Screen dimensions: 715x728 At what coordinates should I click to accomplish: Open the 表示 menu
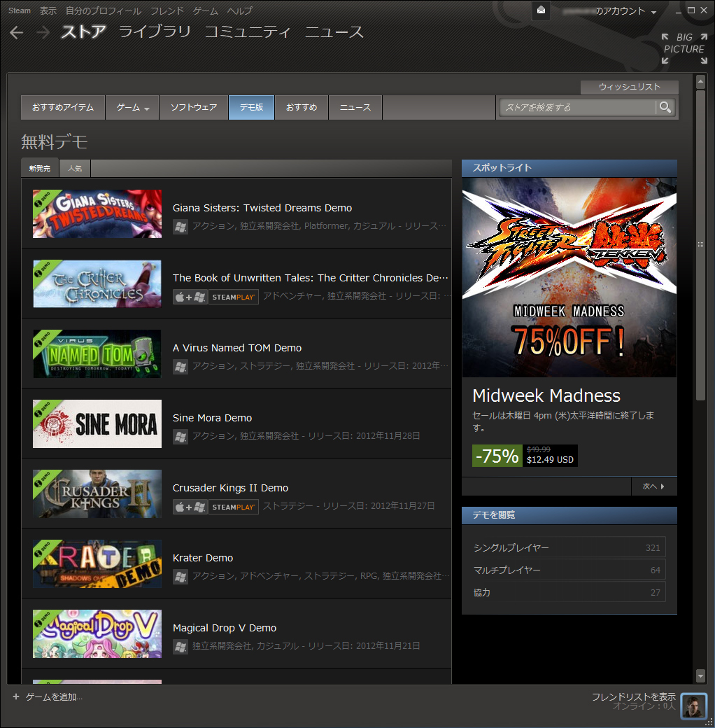tap(48, 10)
